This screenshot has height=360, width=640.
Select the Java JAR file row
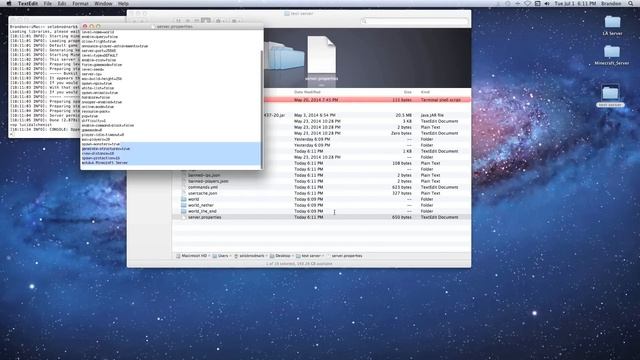point(367,115)
